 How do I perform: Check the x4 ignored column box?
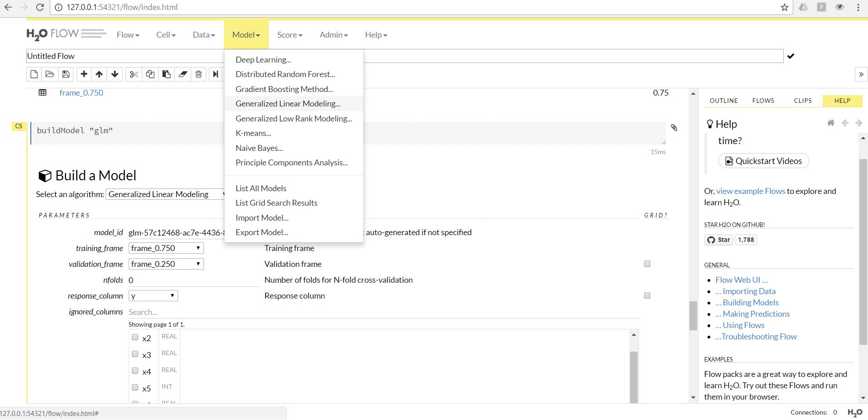click(135, 371)
